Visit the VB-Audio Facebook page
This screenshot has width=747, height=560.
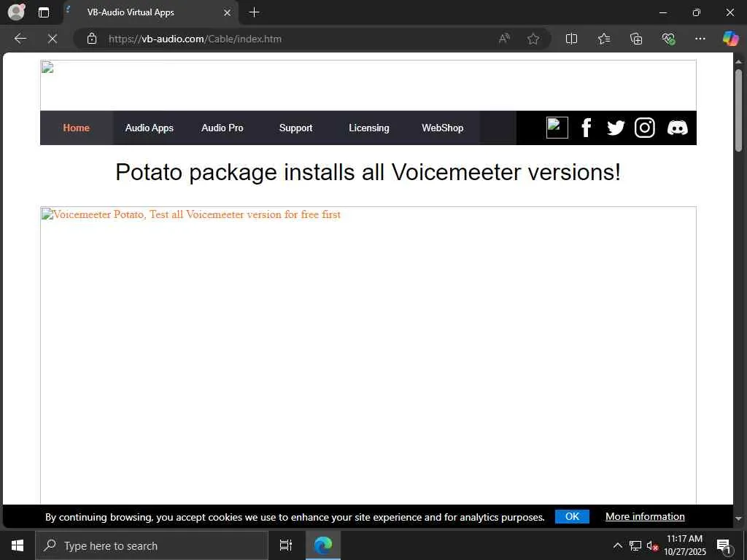click(587, 128)
